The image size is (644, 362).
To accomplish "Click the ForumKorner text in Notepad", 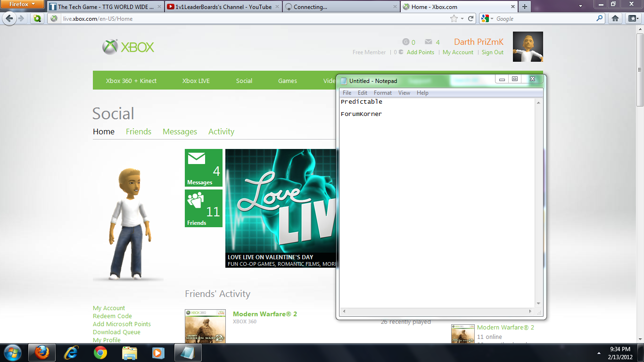I will pyautogui.click(x=361, y=114).
